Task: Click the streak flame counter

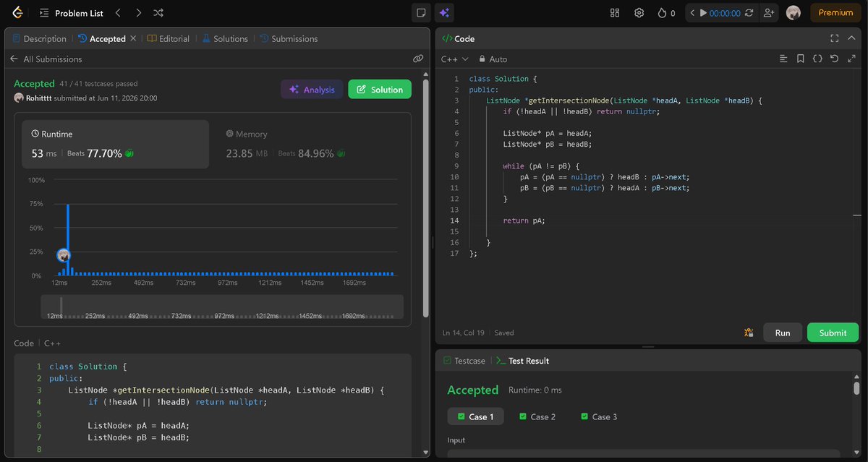Action: pos(666,13)
